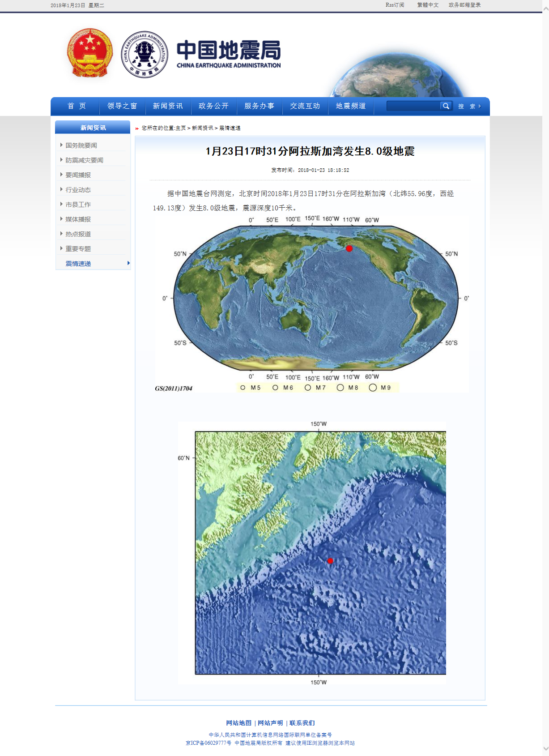Click the 搜索 button next to search box

point(469,107)
